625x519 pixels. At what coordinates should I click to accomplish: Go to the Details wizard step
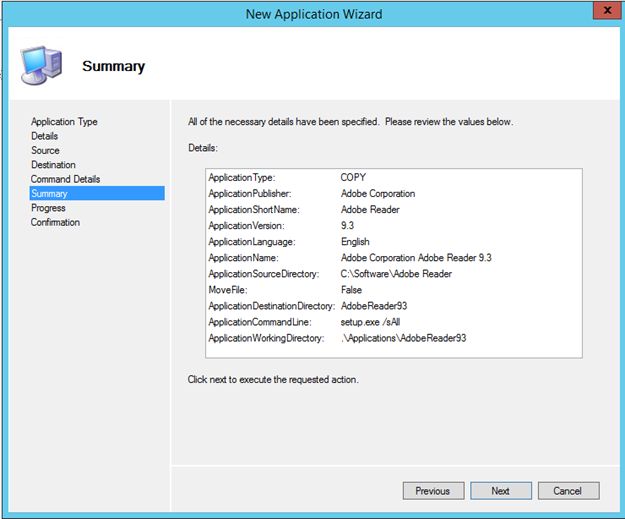(x=44, y=136)
